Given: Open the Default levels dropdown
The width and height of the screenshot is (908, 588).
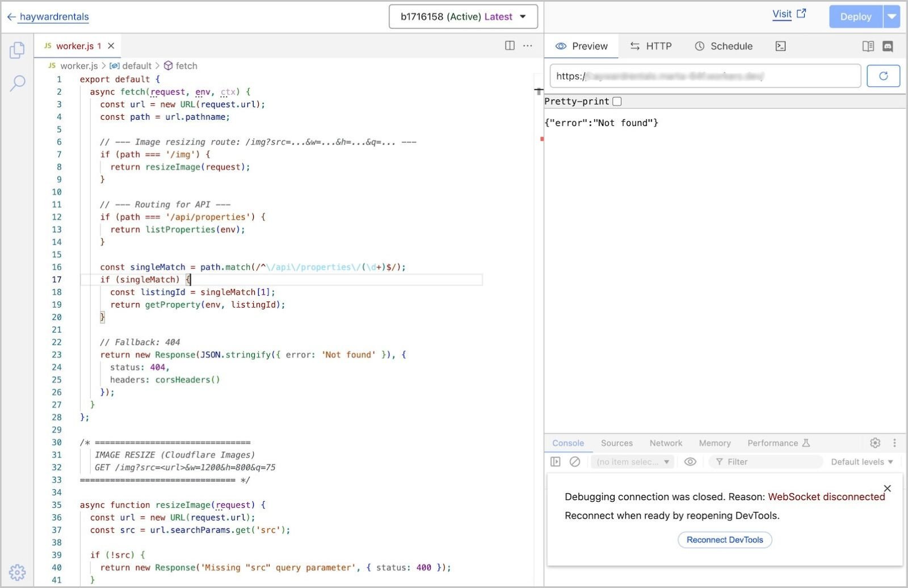Looking at the screenshot, I should tap(861, 461).
